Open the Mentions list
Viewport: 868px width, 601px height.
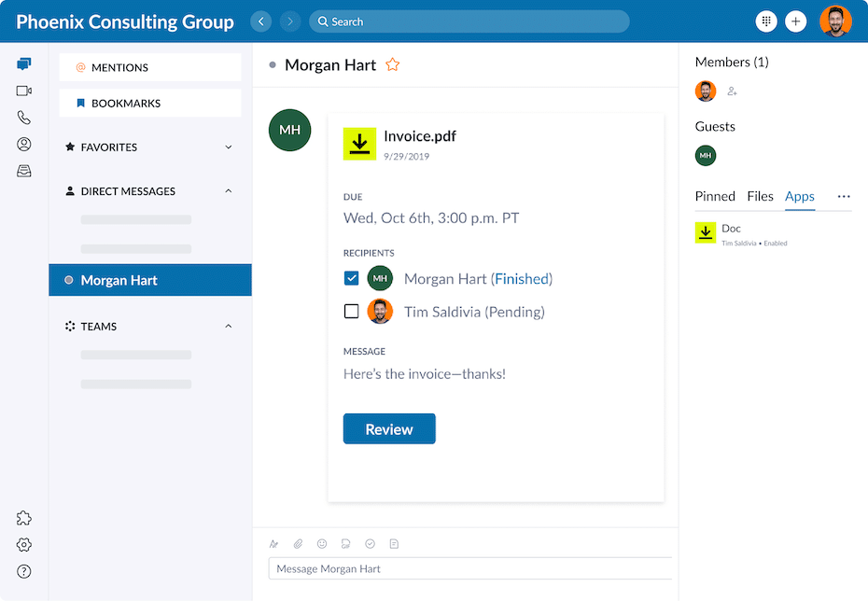(x=150, y=67)
